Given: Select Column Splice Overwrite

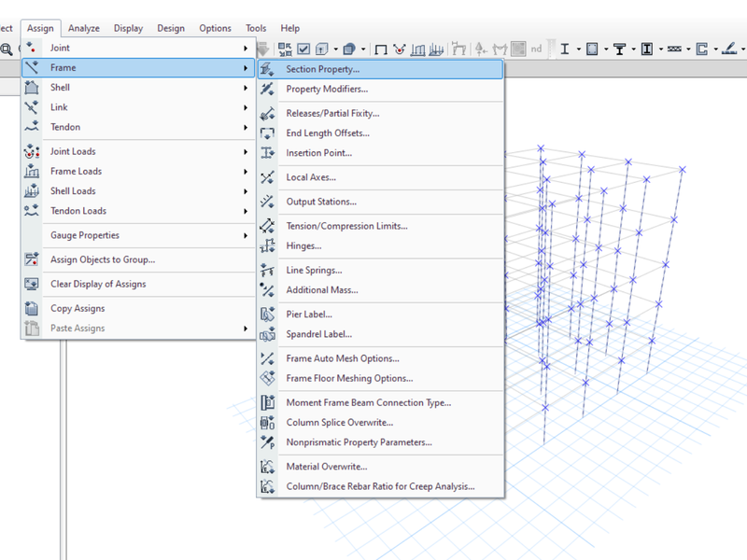Looking at the screenshot, I should pos(380,423).
